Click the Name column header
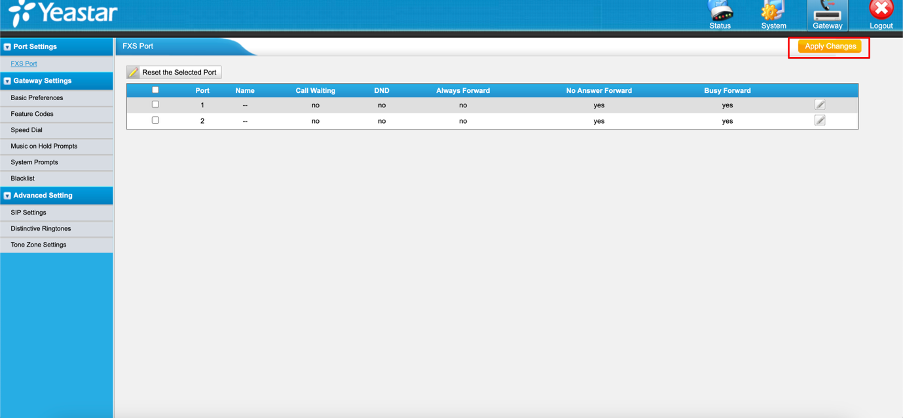 coord(245,91)
